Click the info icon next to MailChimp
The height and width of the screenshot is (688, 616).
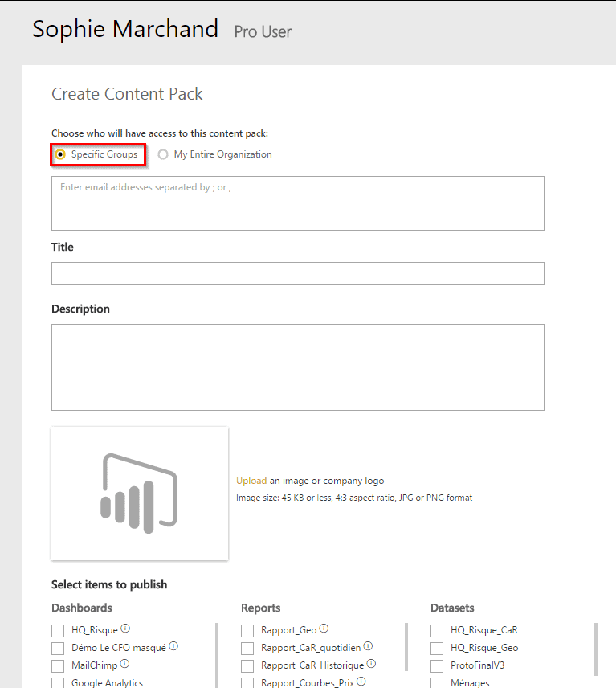[x=124, y=664]
